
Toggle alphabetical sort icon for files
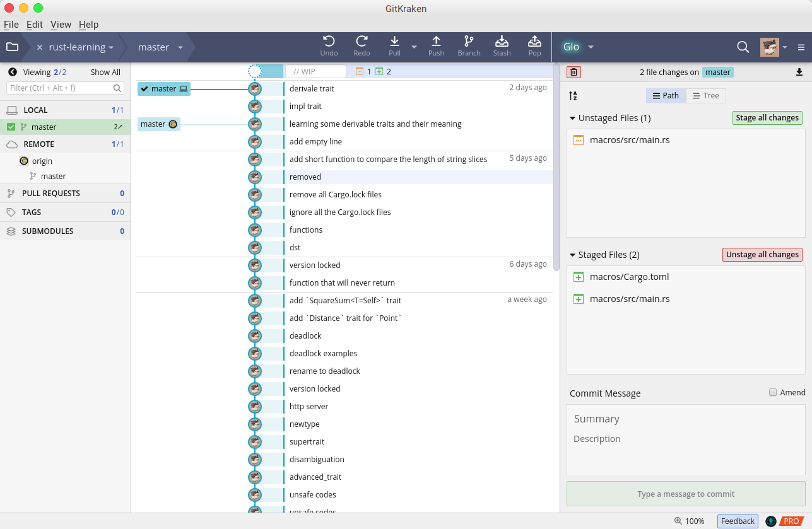573,96
